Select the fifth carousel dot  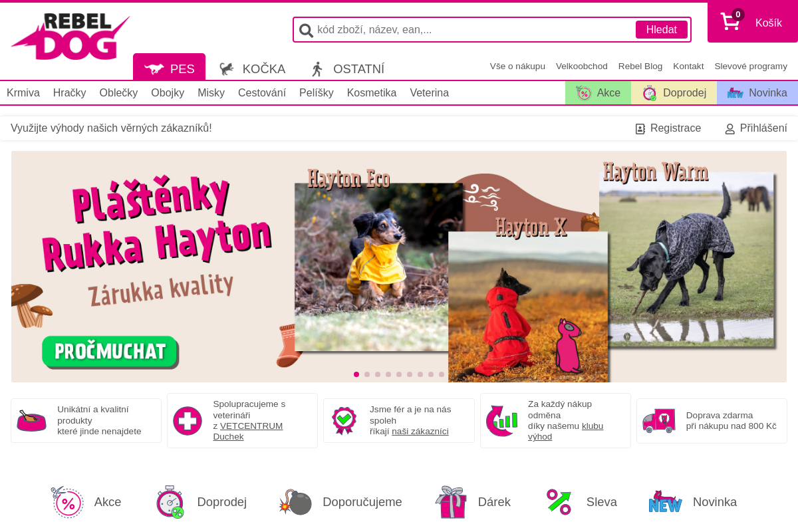tap(399, 374)
